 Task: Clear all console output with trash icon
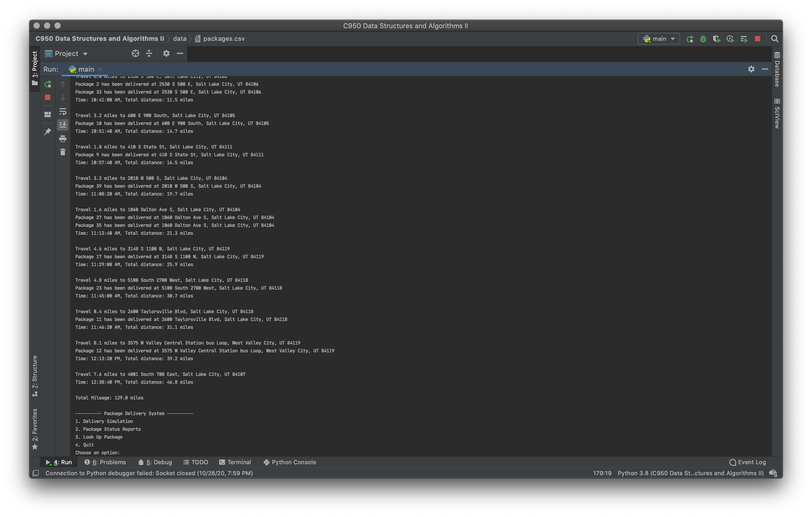point(63,152)
